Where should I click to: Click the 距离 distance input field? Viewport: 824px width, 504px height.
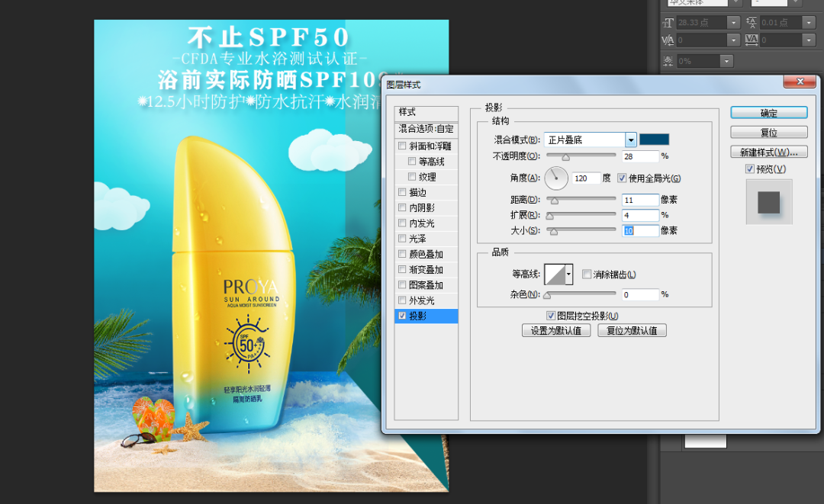(639, 200)
